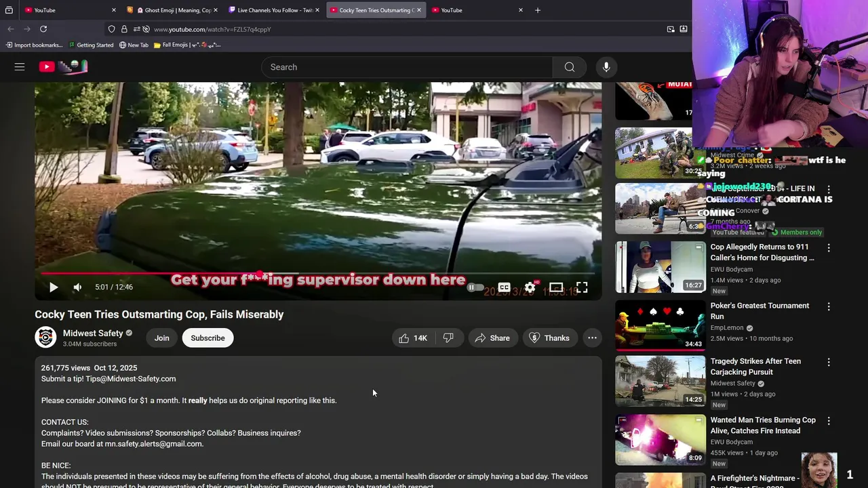
Task: Open browser tab list icon
Action: (x=9, y=10)
